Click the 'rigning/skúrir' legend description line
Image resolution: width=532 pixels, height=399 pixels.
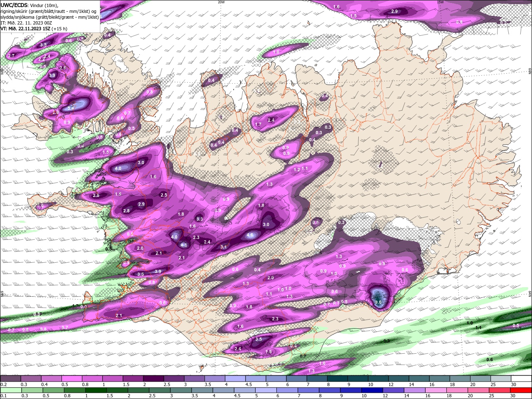49,11
